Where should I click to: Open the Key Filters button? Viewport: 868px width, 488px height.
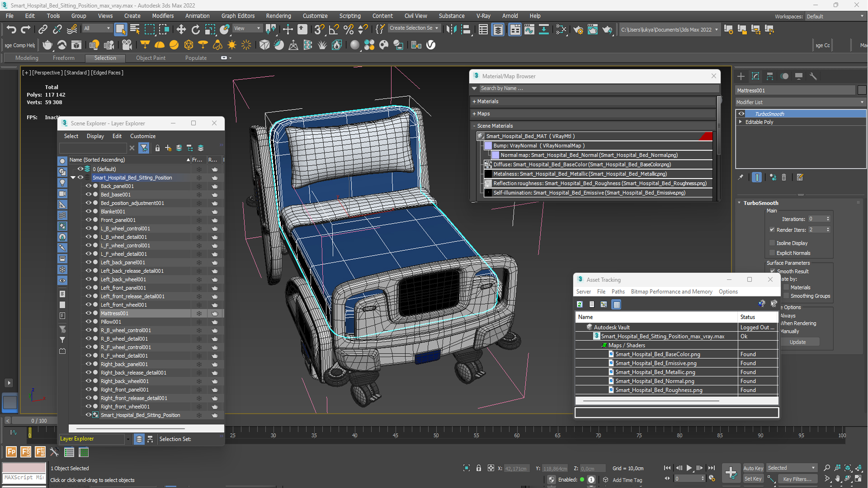coord(797,479)
